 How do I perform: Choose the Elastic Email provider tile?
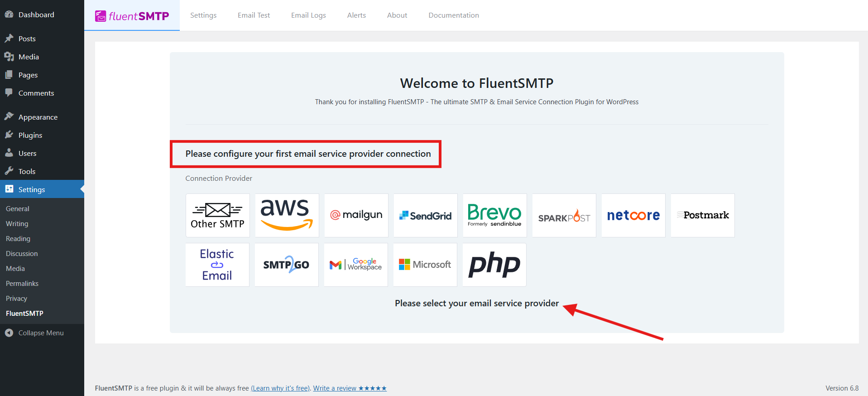click(217, 265)
